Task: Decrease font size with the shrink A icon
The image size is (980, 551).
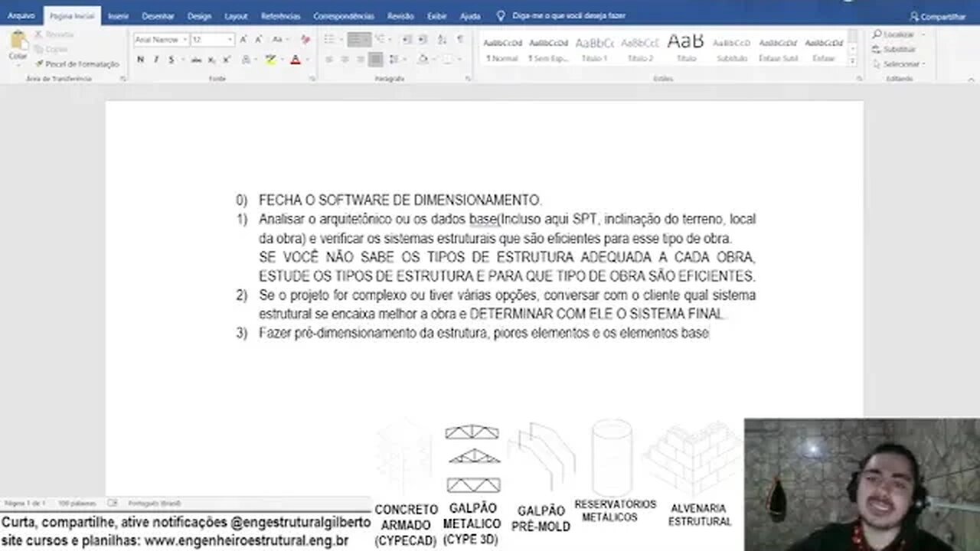Action: point(259,39)
